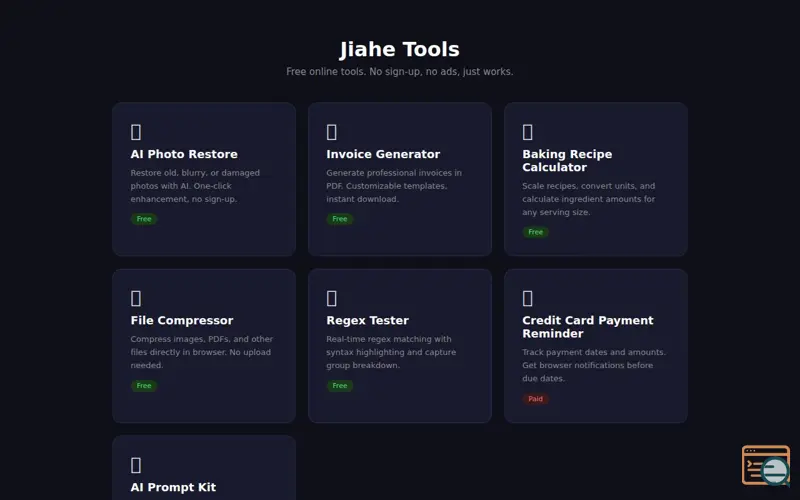Image resolution: width=800 pixels, height=500 pixels.
Task: Click the Free badge on AI Photo Restore
Action: click(144, 219)
